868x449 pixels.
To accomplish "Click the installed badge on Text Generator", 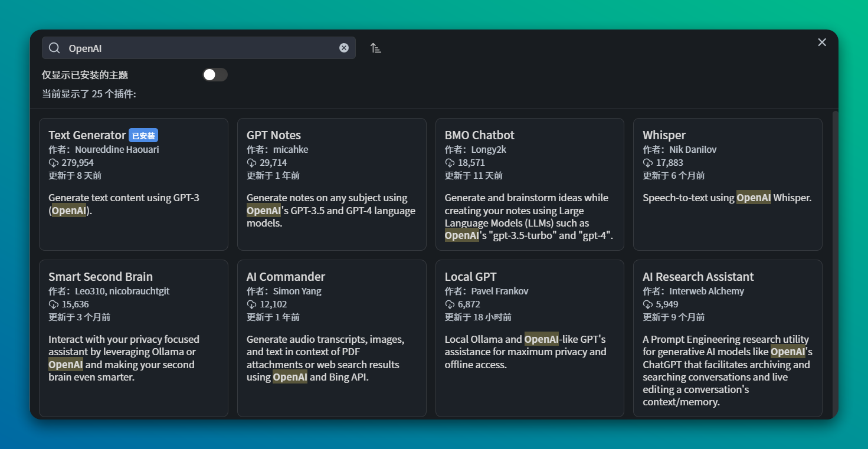I will pyautogui.click(x=143, y=136).
